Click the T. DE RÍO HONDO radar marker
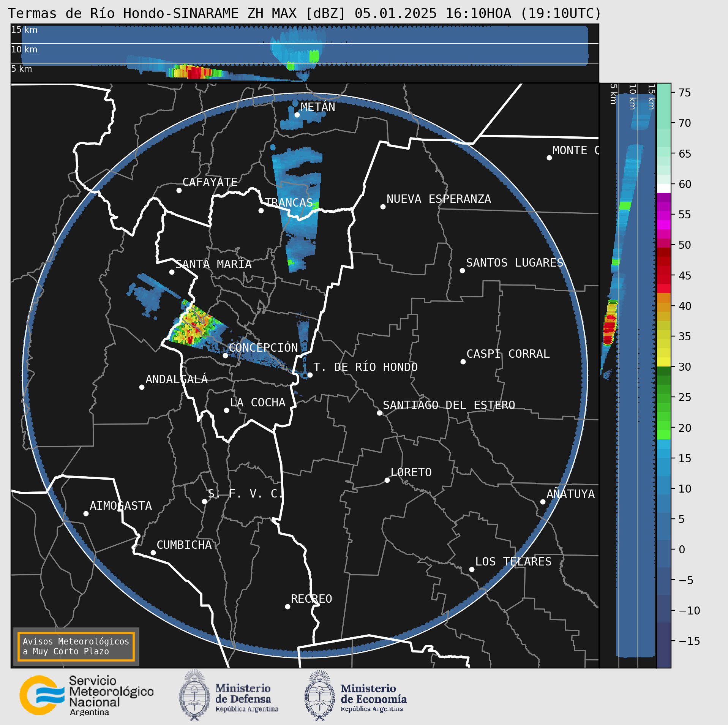The width and height of the screenshot is (728, 725). pos(310,375)
